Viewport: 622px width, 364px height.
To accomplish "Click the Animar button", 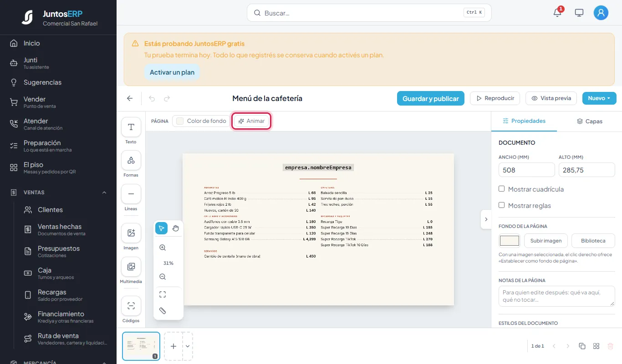I will pyautogui.click(x=251, y=121).
